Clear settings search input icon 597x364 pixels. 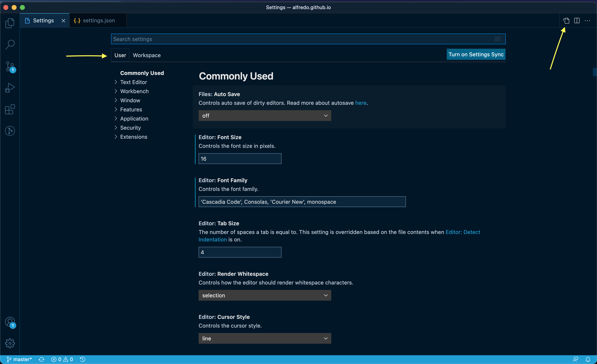point(497,39)
